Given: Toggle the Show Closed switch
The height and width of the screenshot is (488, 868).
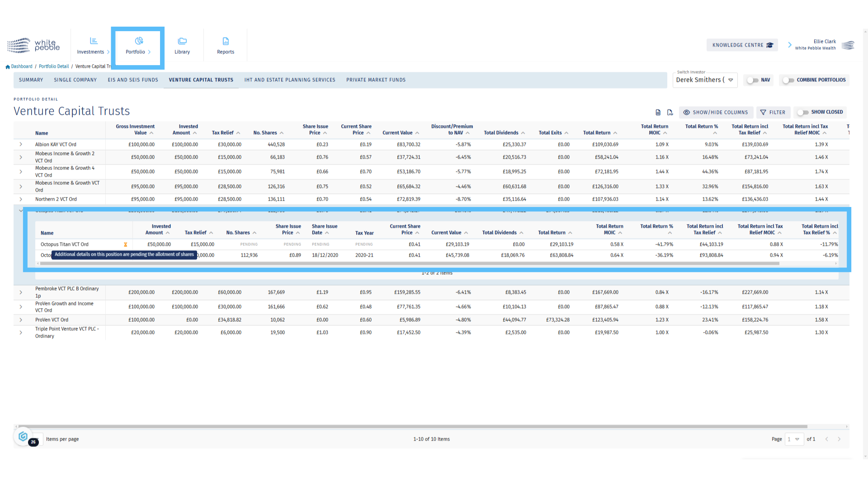Looking at the screenshot, I should point(802,113).
